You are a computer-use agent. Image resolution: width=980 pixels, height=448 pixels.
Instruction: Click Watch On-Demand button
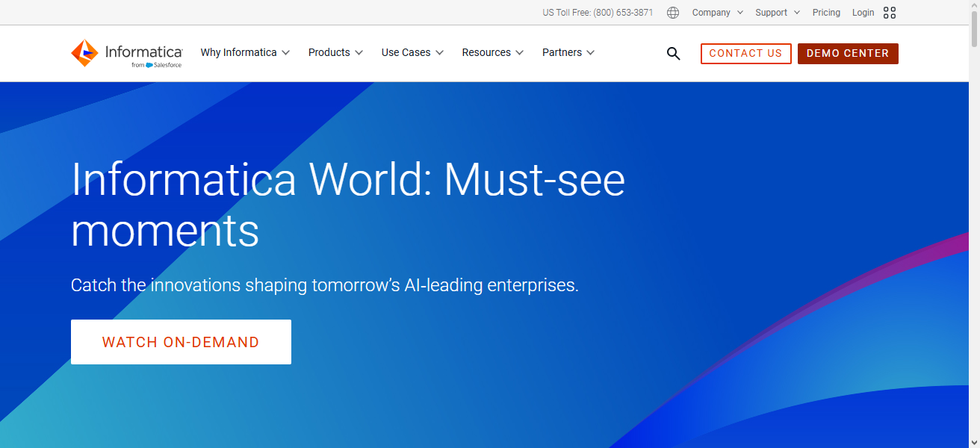point(181,342)
